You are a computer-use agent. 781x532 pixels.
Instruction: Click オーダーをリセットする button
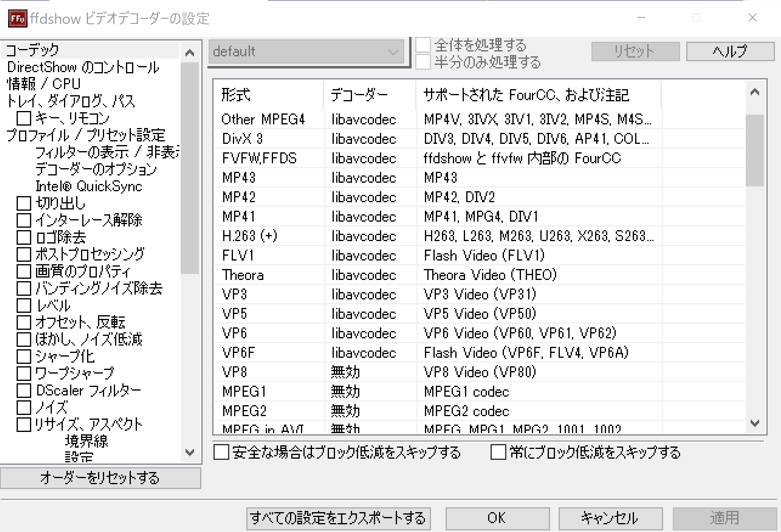click(100, 478)
